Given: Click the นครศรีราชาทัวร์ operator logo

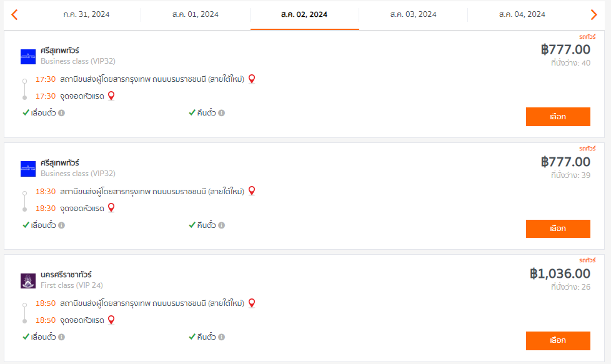Looking at the screenshot, I should [28, 281].
